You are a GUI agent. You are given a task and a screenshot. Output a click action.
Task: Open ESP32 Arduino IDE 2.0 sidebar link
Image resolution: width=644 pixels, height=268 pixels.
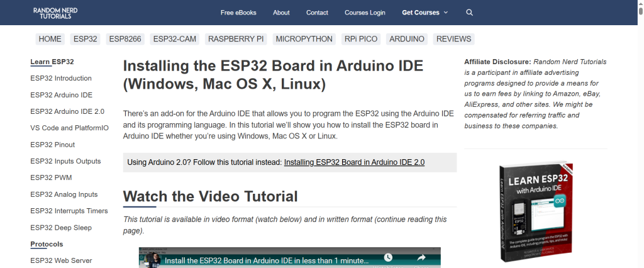tap(67, 111)
